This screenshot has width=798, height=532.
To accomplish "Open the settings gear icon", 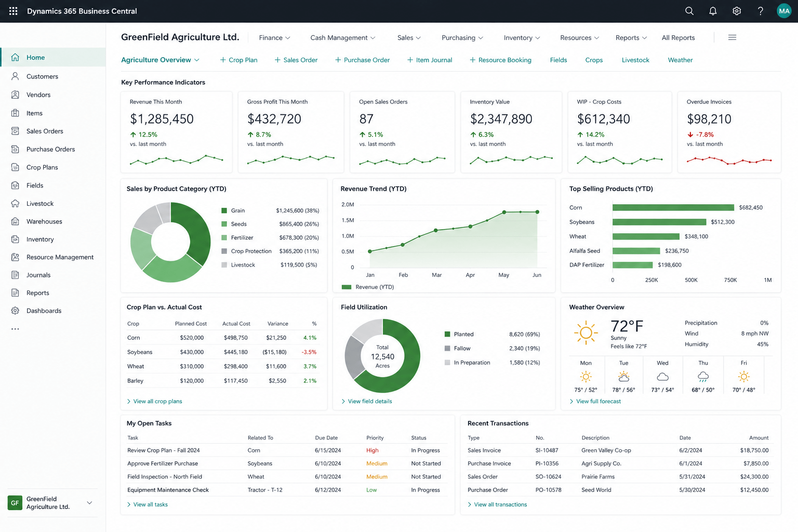I will [737, 11].
